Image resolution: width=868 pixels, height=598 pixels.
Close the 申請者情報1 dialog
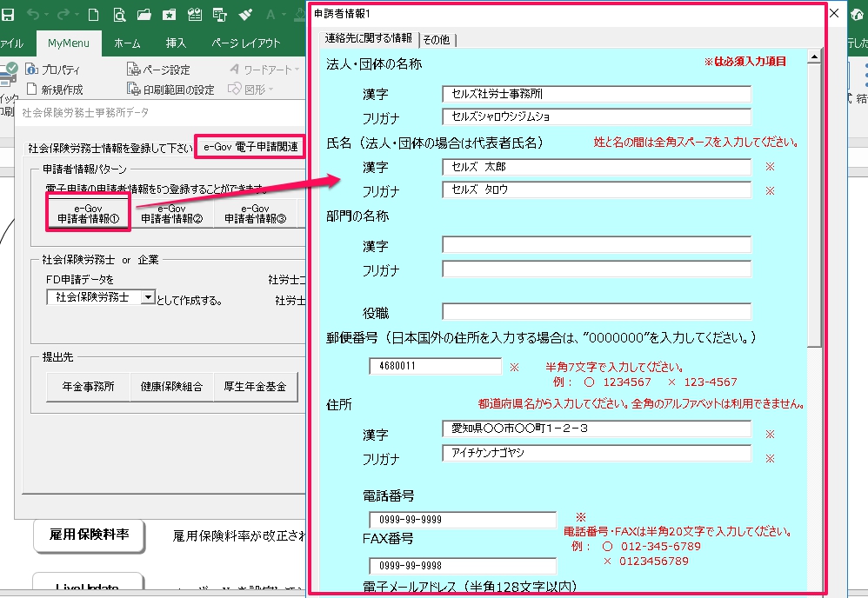pyautogui.click(x=834, y=13)
